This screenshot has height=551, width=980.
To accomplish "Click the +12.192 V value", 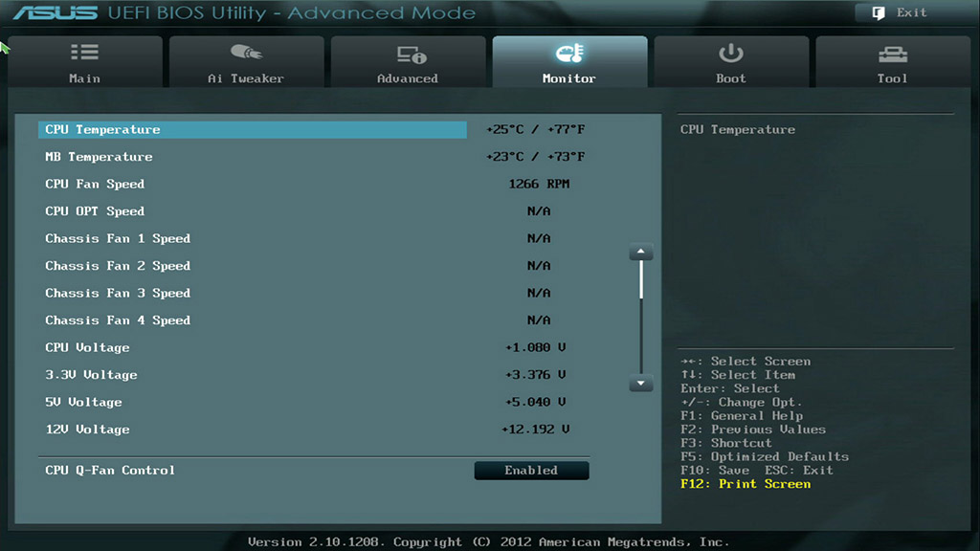I will (x=536, y=430).
